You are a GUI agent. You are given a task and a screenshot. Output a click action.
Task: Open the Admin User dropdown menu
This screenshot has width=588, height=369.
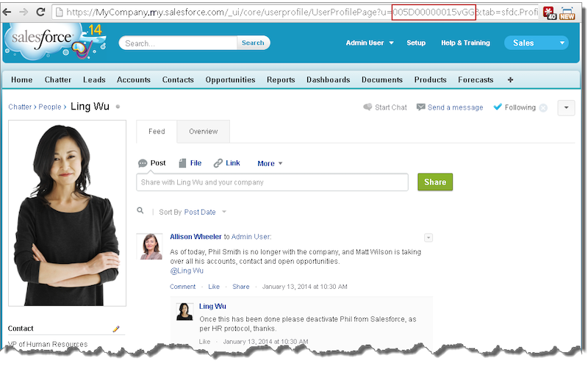(x=370, y=43)
